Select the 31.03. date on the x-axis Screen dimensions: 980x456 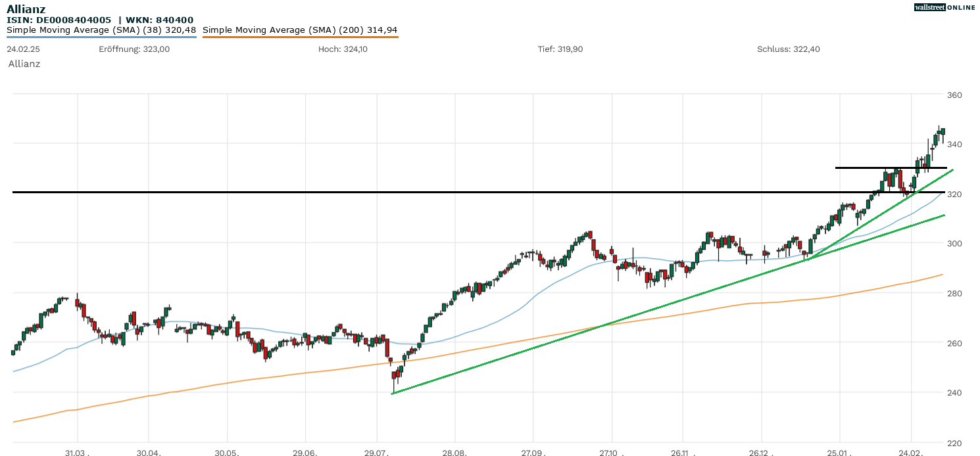tap(78, 453)
